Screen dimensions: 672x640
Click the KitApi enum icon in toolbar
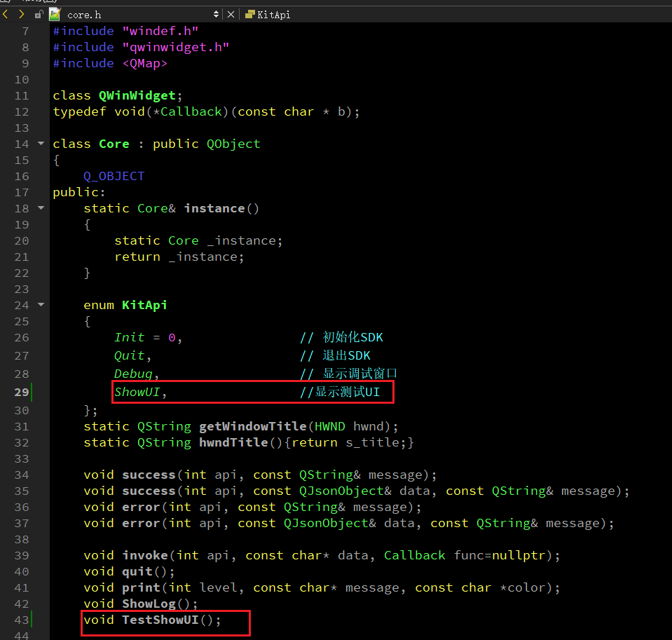tap(250, 15)
